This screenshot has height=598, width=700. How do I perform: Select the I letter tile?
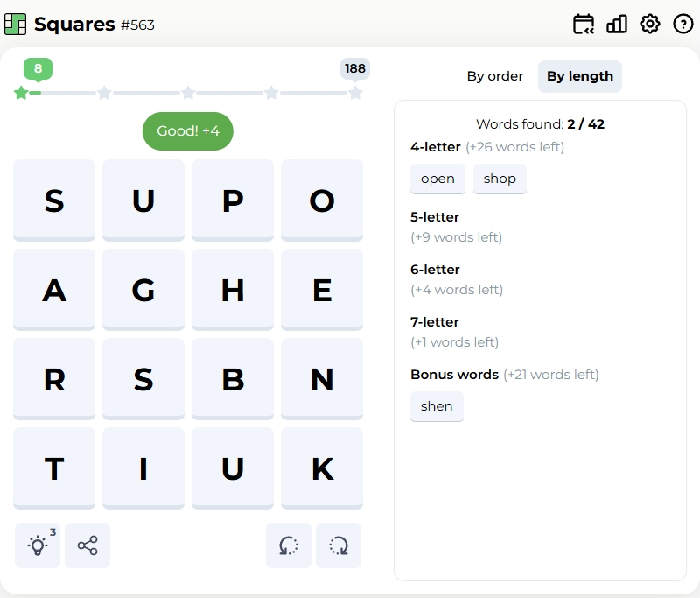(x=143, y=468)
